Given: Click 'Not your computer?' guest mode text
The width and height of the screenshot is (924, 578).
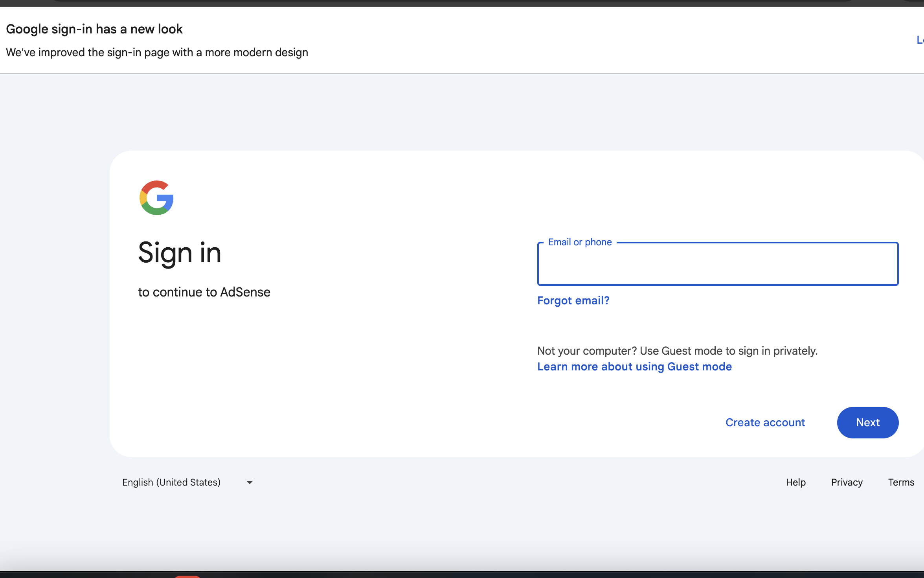Looking at the screenshot, I should [x=677, y=351].
